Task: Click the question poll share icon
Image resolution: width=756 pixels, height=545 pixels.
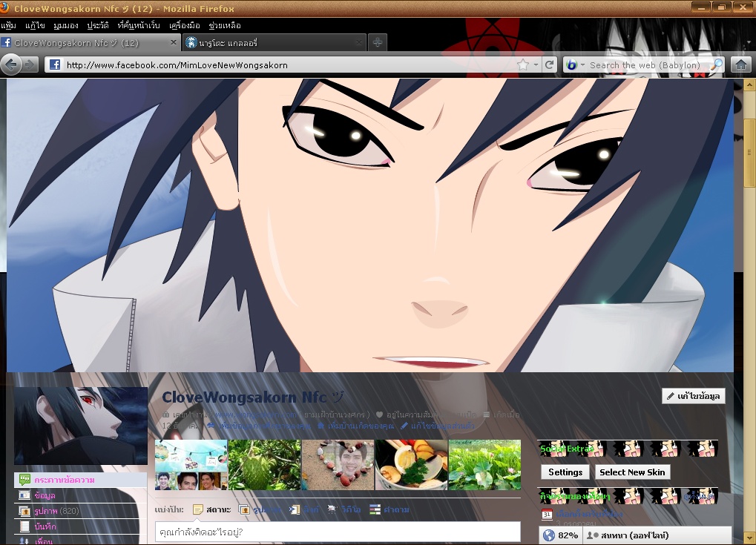Action: click(x=375, y=509)
